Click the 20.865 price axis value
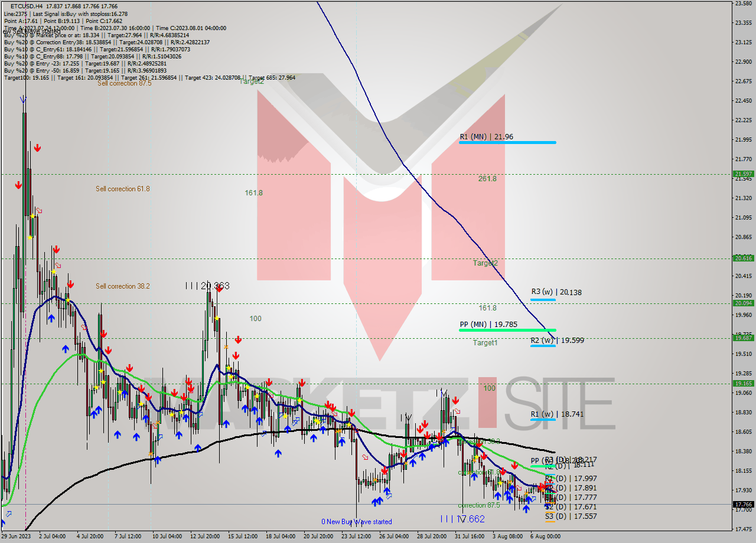756x543 pixels. tap(744, 237)
